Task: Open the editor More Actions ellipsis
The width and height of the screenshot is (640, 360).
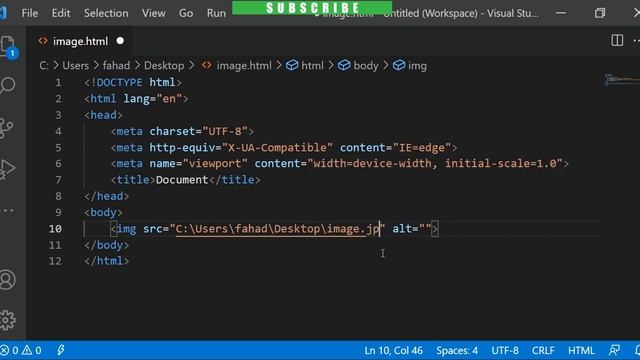Action: point(636,40)
